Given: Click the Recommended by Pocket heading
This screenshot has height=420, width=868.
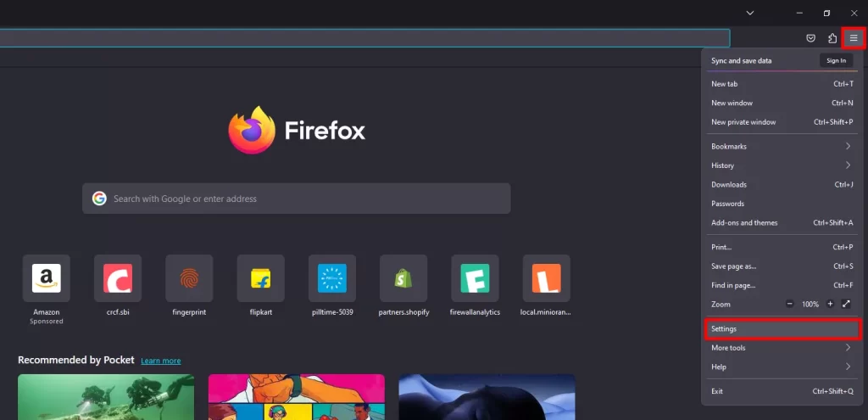Looking at the screenshot, I should tap(75, 360).
